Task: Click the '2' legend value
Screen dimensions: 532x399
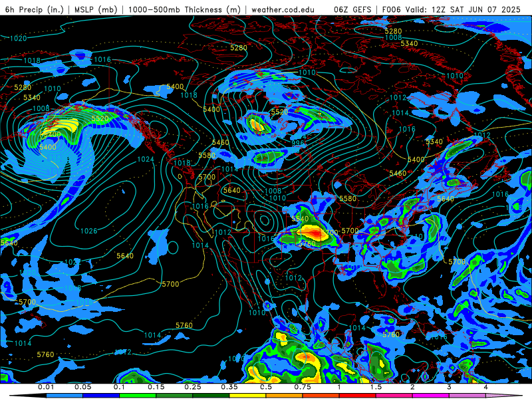Action: 412,387
